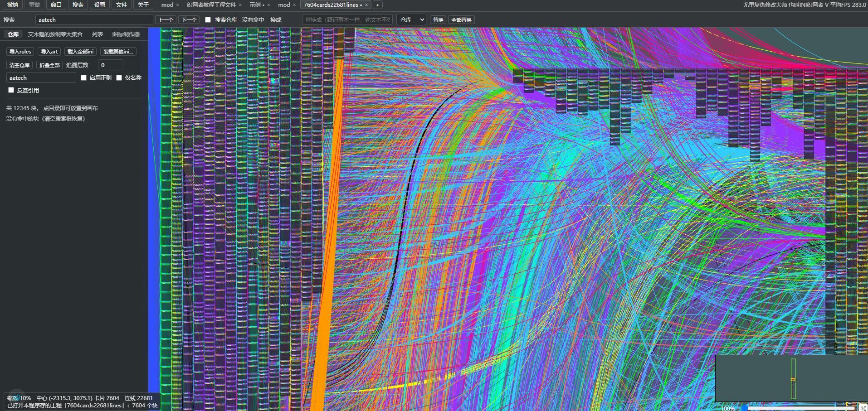Click the zoom value box showing 10
Viewport: 868px width, 411px height.
(x=863, y=408)
